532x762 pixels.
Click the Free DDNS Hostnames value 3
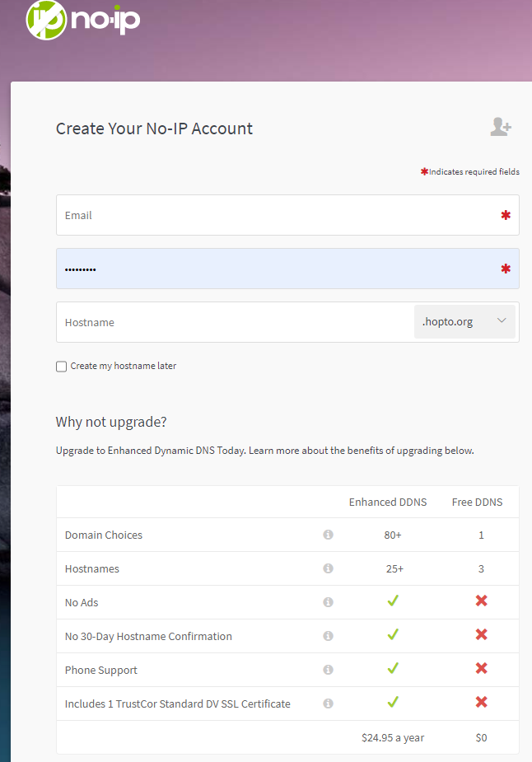click(x=481, y=568)
